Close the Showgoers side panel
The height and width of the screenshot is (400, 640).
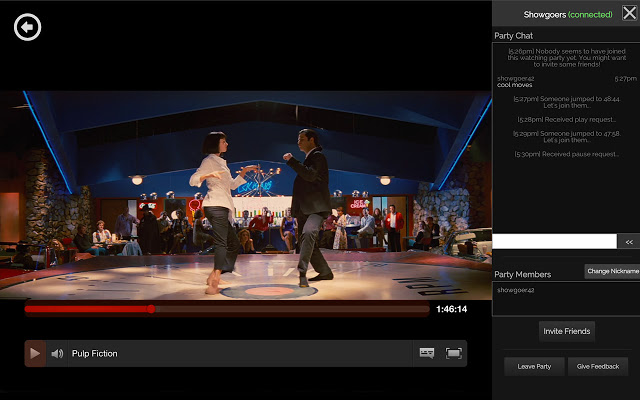coord(628,13)
